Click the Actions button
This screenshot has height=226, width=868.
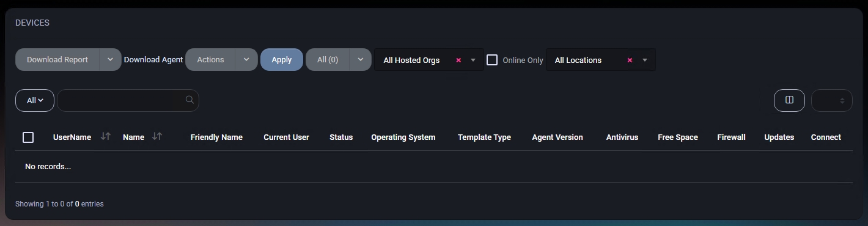[x=210, y=60]
